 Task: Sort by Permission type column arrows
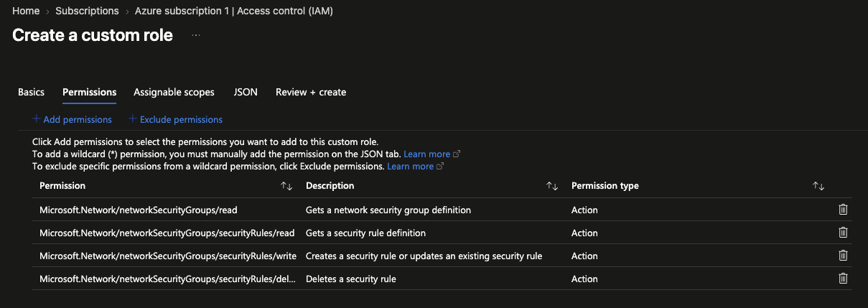point(818,186)
